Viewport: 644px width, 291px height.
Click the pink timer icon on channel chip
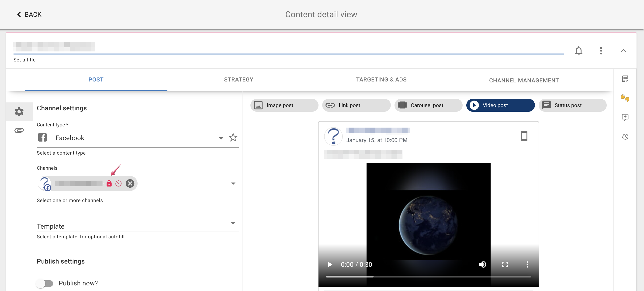[118, 183]
